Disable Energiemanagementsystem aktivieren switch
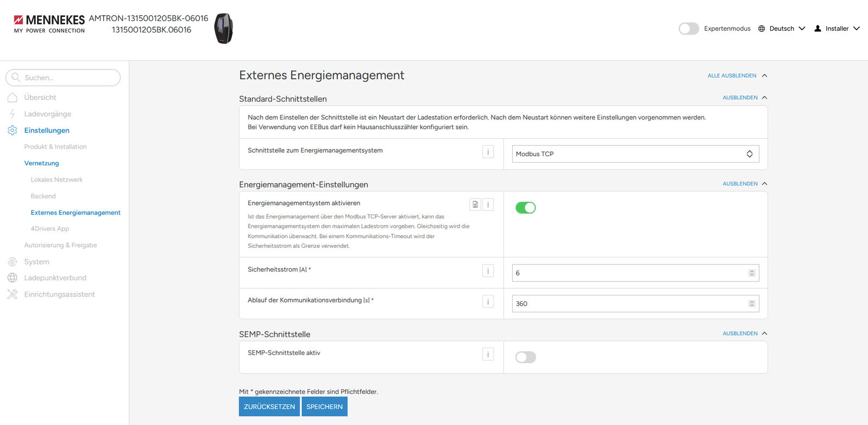The height and width of the screenshot is (425, 868). [525, 208]
